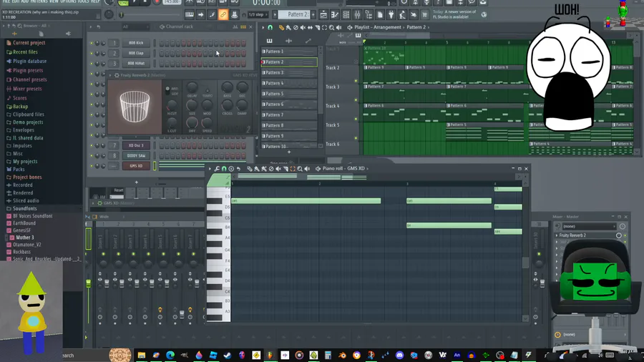Click the globe news icon

pyautogui.click(x=484, y=15)
